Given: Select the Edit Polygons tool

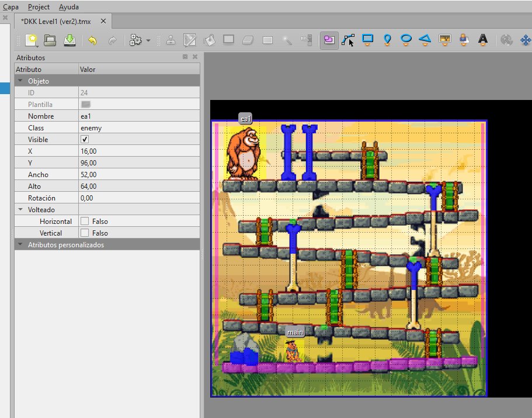Looking at the screenshot, I should pyautogui.click(x=348, y=40).
